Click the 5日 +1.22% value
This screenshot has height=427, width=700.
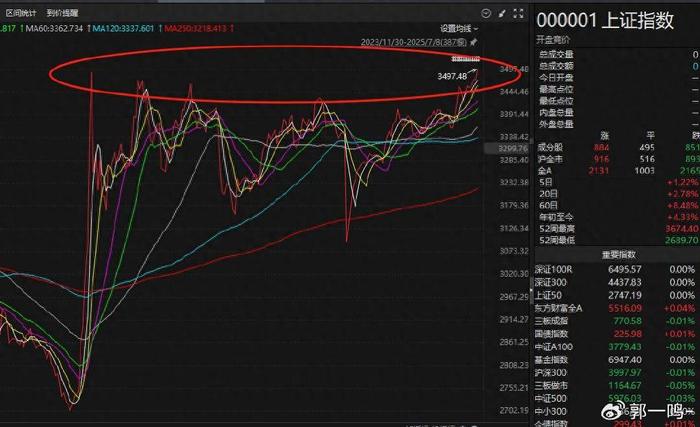tap(683, 182)
